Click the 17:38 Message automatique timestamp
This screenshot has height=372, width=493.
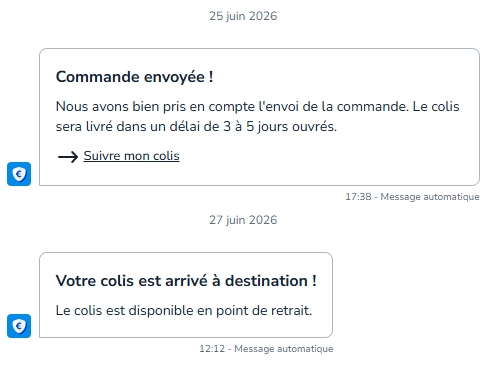click(412, 197)
